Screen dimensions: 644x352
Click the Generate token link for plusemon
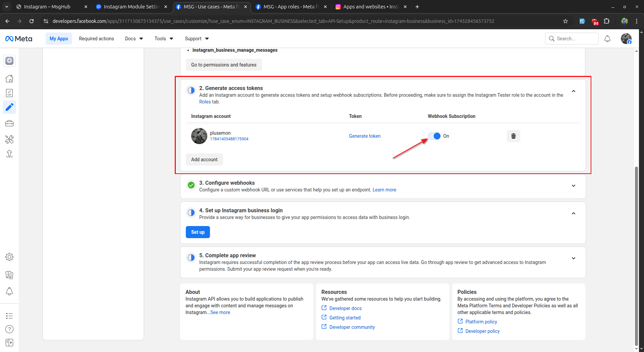365,136
